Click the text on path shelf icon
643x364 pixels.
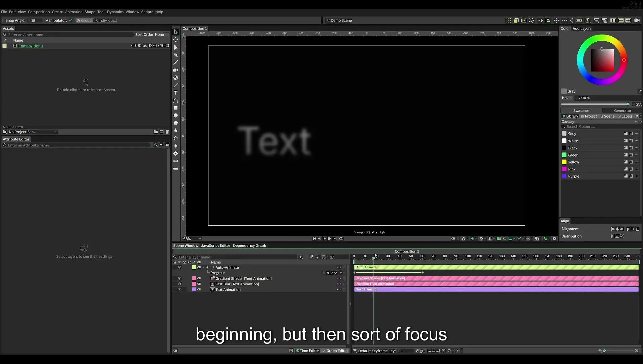[588, 20]
